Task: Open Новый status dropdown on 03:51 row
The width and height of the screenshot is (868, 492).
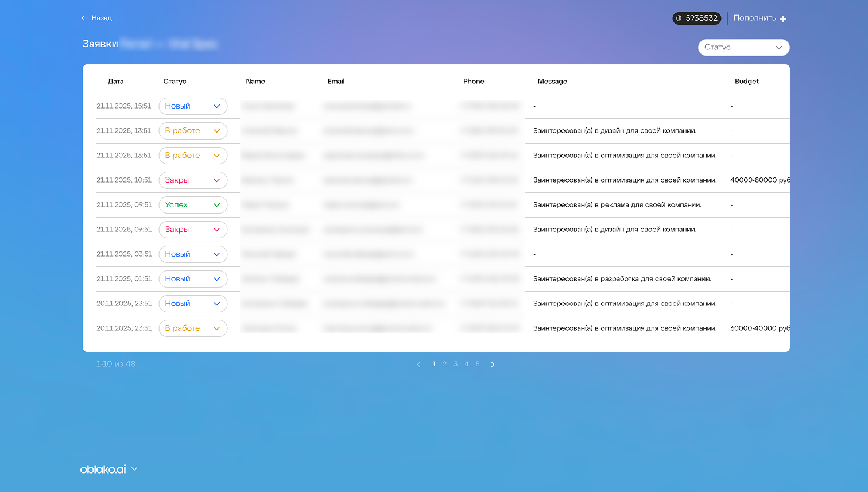Action: click(x=193, y=254)
